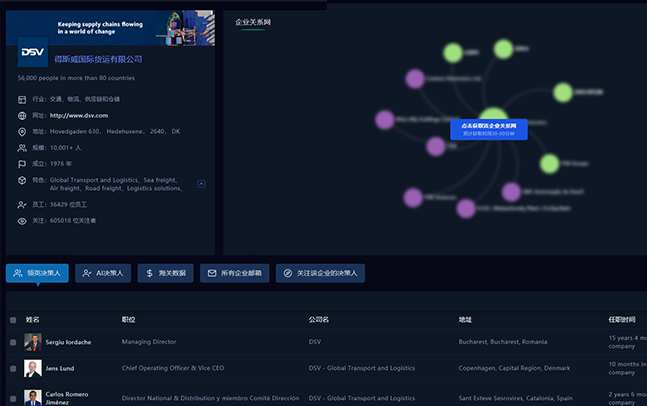Click the industry icon in company info
The height and width of the screenshot is (406, 647).
[22, 99]
